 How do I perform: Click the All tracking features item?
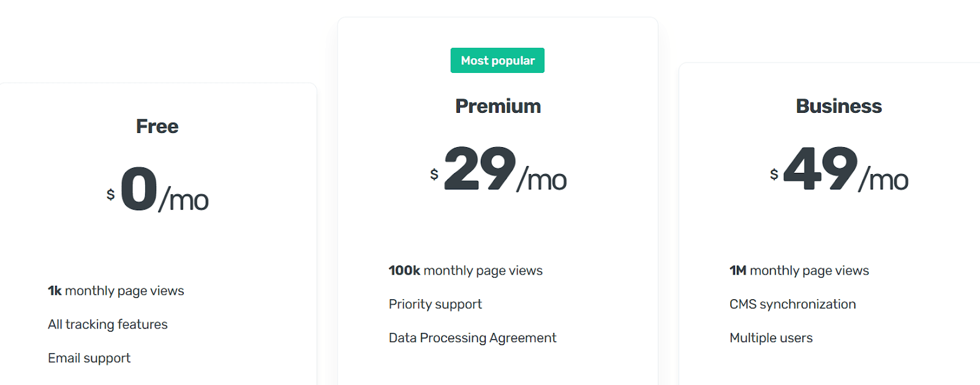(108, 324)
